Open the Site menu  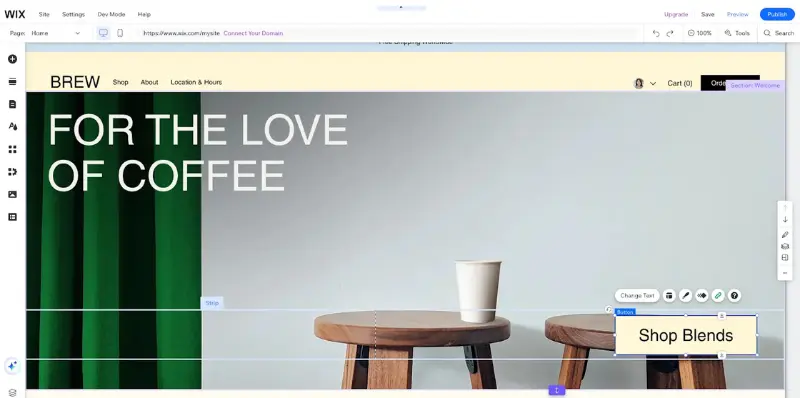click(x=44, y=14)
